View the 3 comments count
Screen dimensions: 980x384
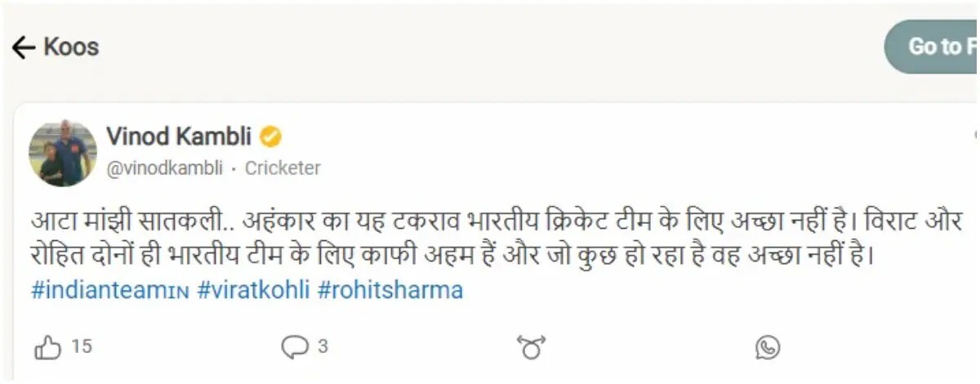323,347
